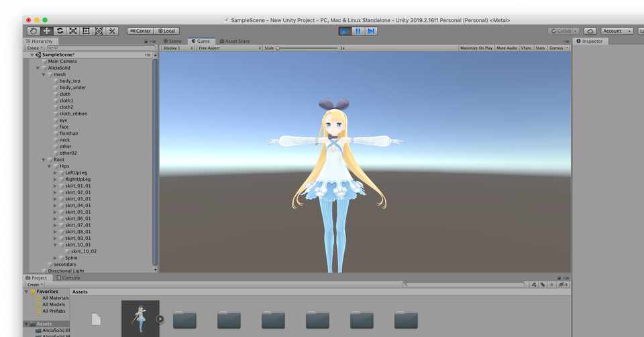Viewport: 644px width, 337px height.
Task: Click the Project search-by-label filter icon
Action: (543, 285)
